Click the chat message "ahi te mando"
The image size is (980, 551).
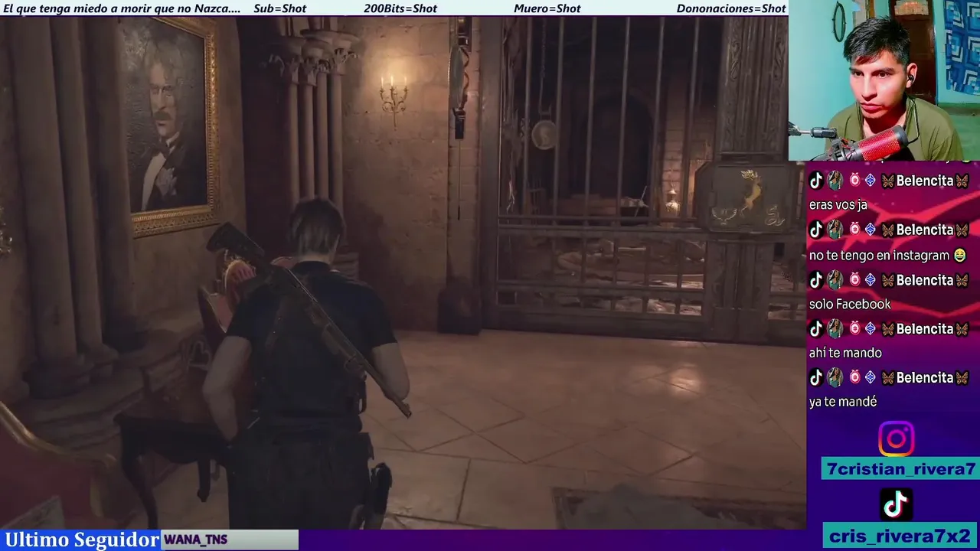845,353
